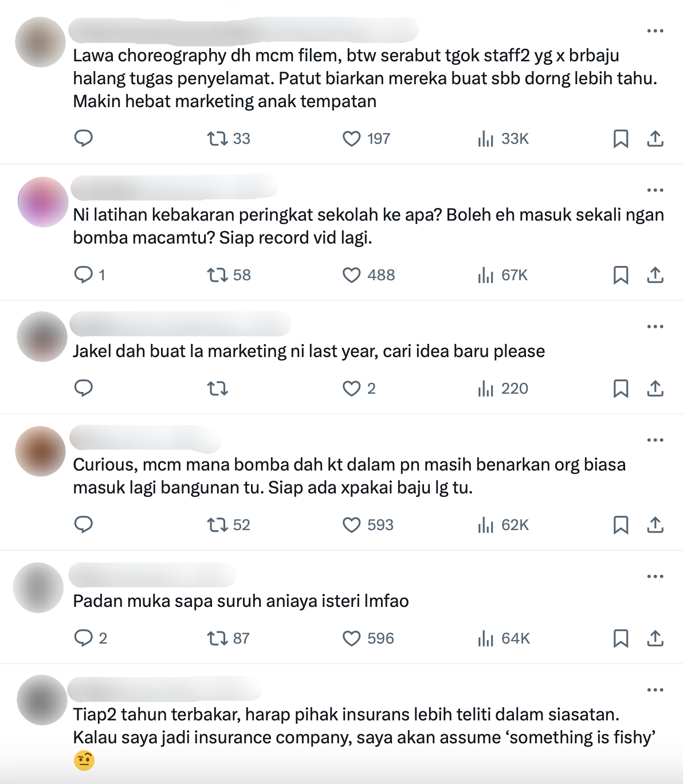Open more options on Jakel marketing tweet
The height and width of the screenshot is (784, 683).
click(x=655, y=327)
